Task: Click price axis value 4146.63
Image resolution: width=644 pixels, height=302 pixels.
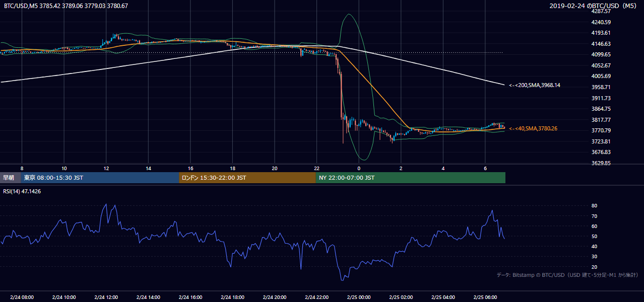Action: point(601,44)
